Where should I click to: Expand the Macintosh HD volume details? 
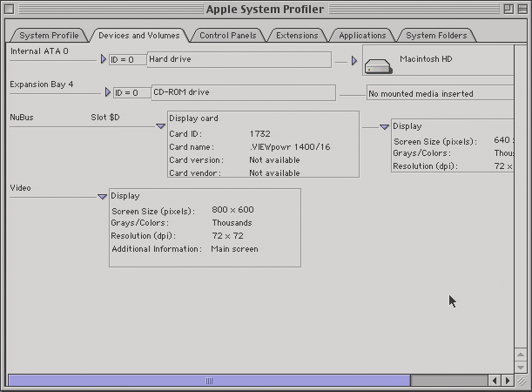point(354,60)
